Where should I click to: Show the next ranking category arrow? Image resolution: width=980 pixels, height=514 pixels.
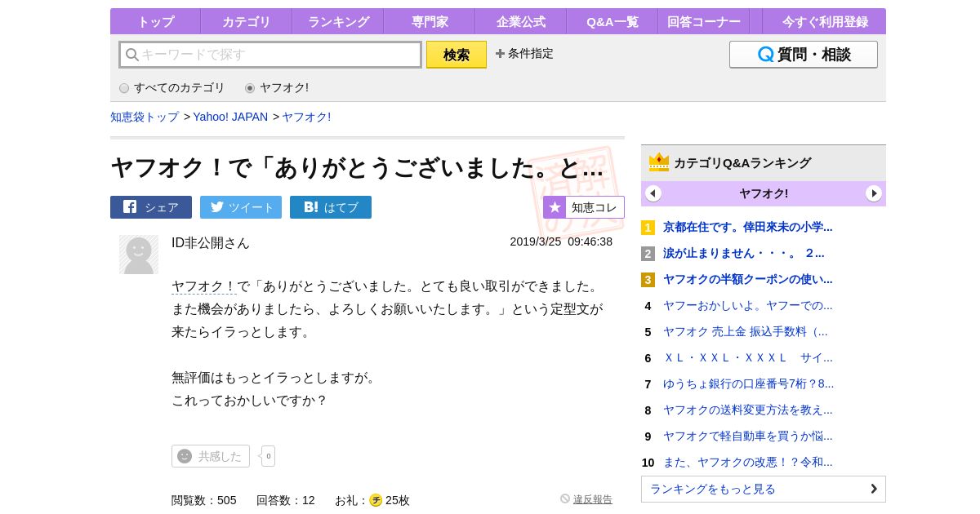coord(874,193)
